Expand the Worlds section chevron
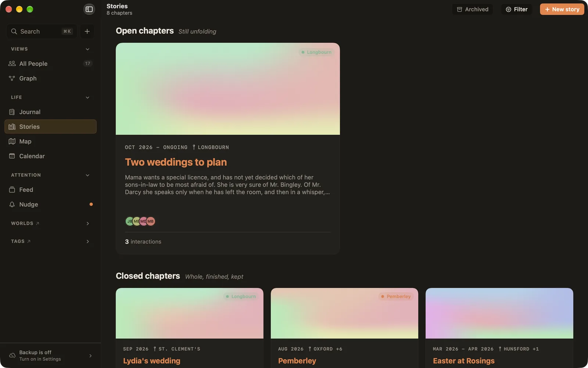This screenshot has height=368, width=588. pos(87,223)
